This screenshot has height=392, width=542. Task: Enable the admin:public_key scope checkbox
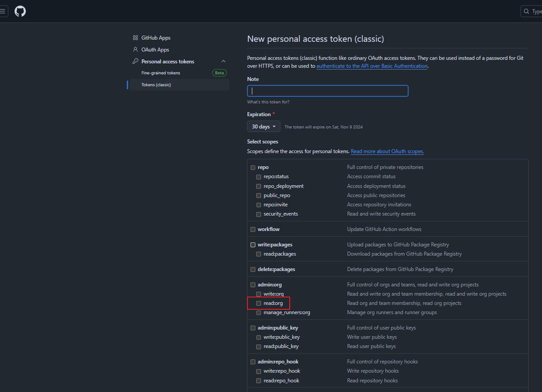coord(253,328)
